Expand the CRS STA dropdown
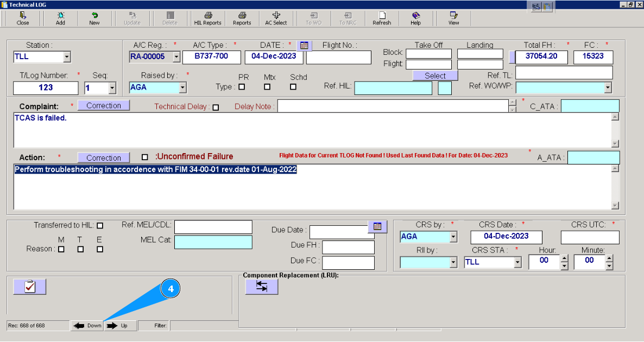Screen dimensions: 644x342 (517, 262)
